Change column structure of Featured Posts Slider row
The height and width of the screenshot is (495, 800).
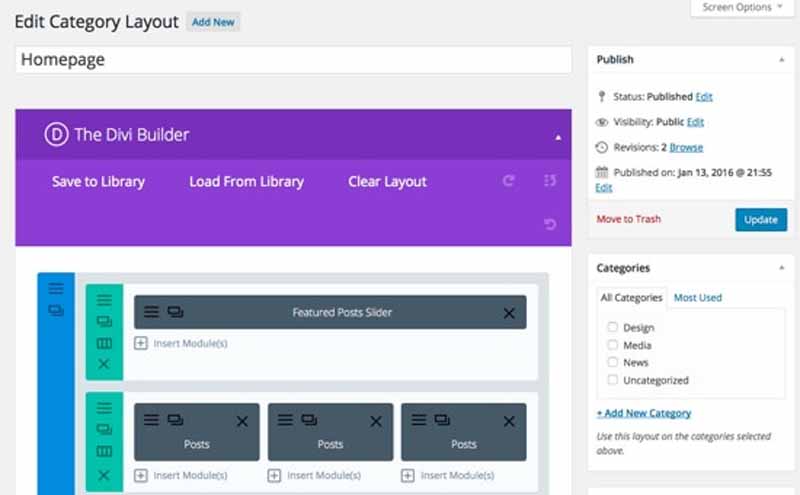click(104, 343)
